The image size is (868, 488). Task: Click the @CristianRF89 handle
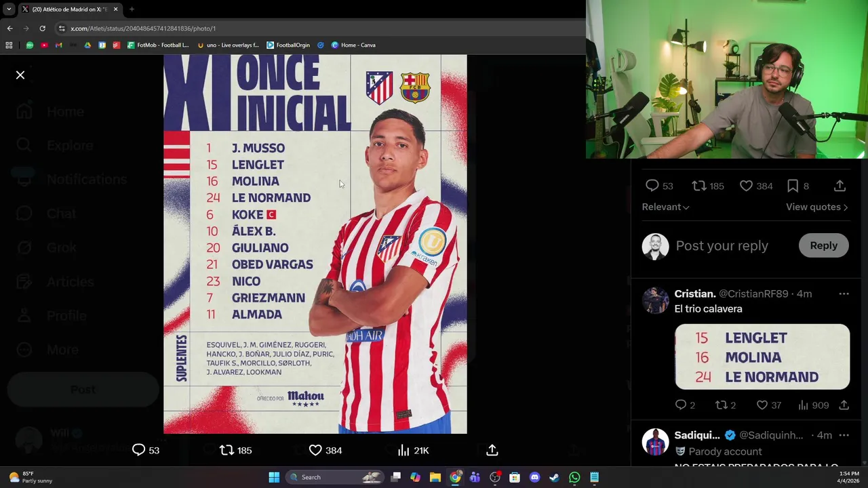click(753, 293)
